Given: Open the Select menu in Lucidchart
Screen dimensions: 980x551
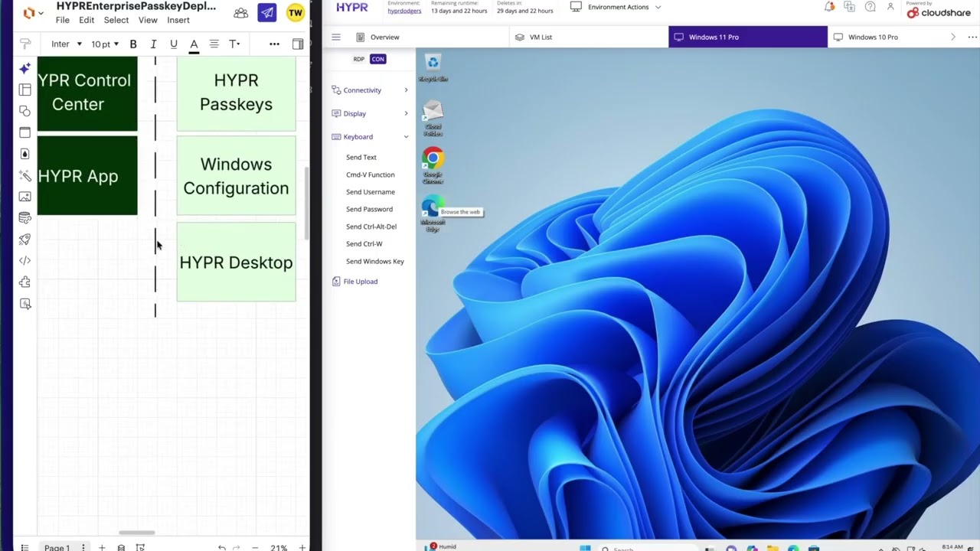Looking at the screenshot, I should tap(116, 20).
